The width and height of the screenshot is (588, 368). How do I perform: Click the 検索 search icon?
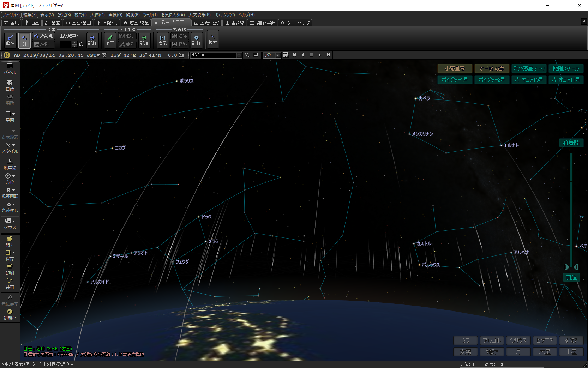pyautogui.click(x=212, y=39)
